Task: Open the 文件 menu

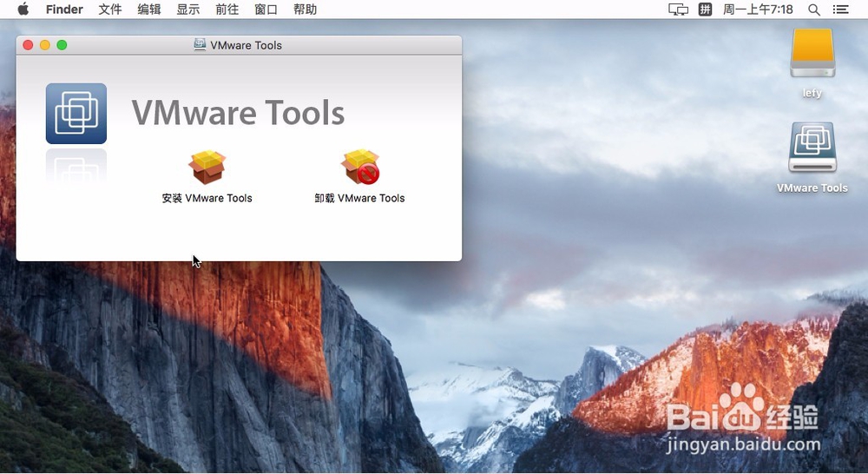Action: tap(109, 10)
